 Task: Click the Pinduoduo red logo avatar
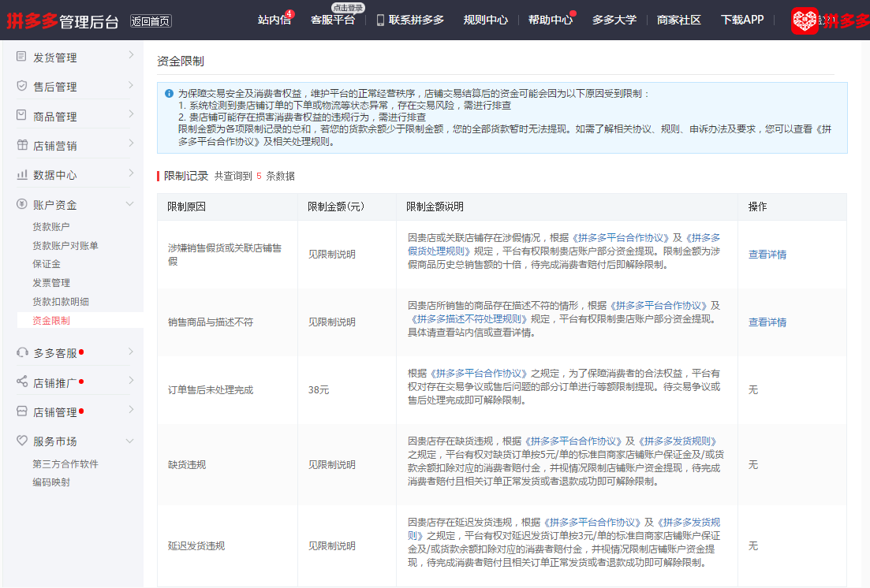(x=805, y=21)
